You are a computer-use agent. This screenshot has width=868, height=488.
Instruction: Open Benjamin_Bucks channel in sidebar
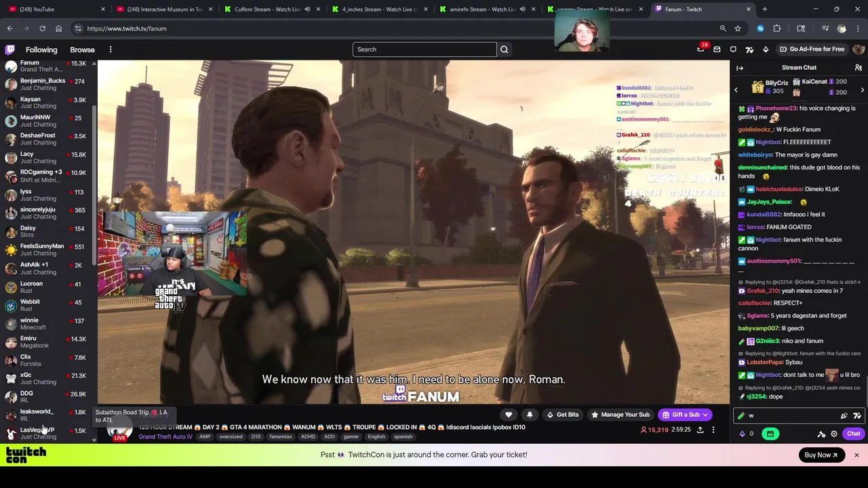46,84
